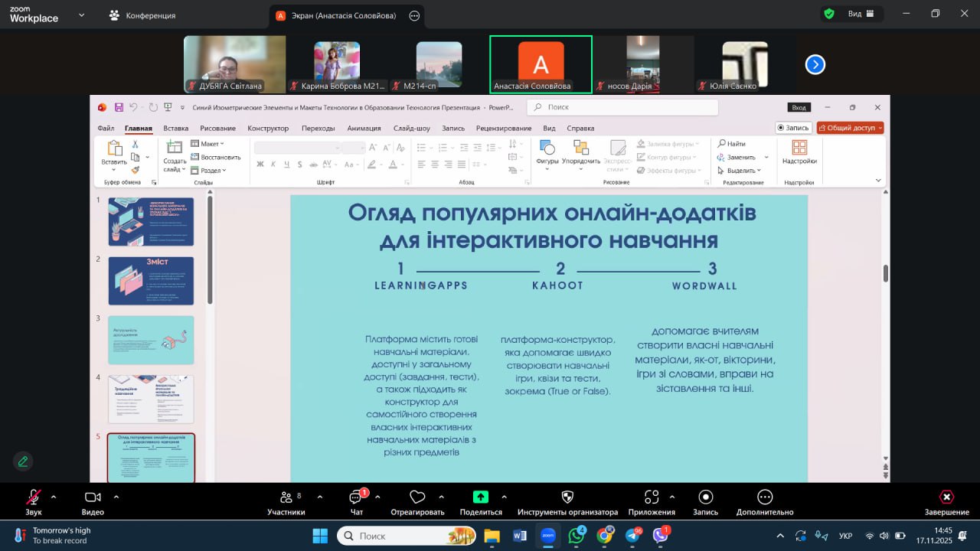980x551 pixels.
Task: Click the React heart icon
Action: coord(417,497)
